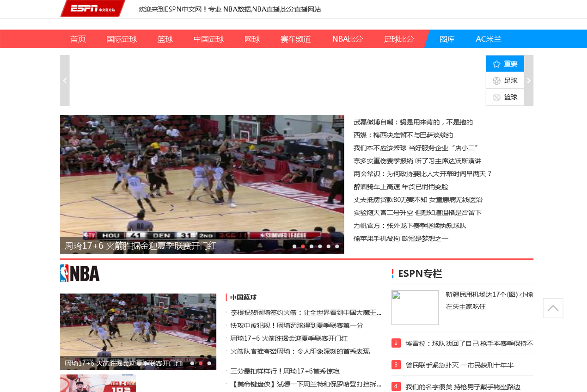Select last dot of NBA small slideshow

click(209, 363)
